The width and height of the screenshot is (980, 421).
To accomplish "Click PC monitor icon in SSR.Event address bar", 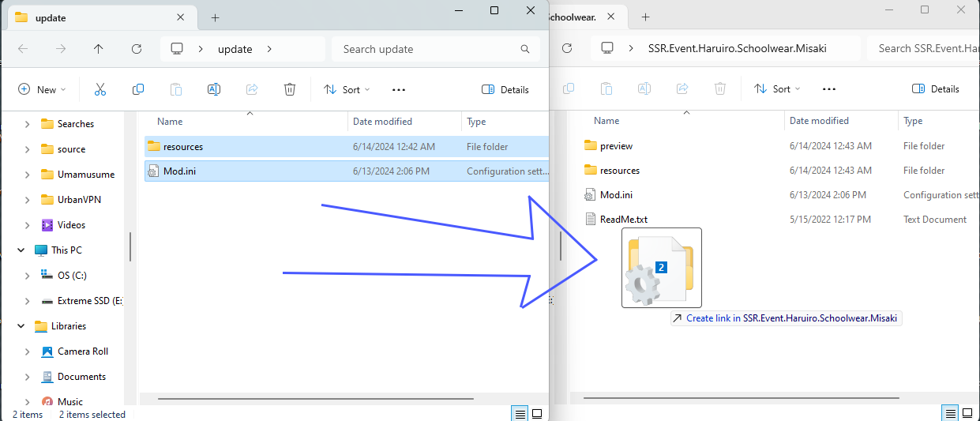I will point(607,48).
